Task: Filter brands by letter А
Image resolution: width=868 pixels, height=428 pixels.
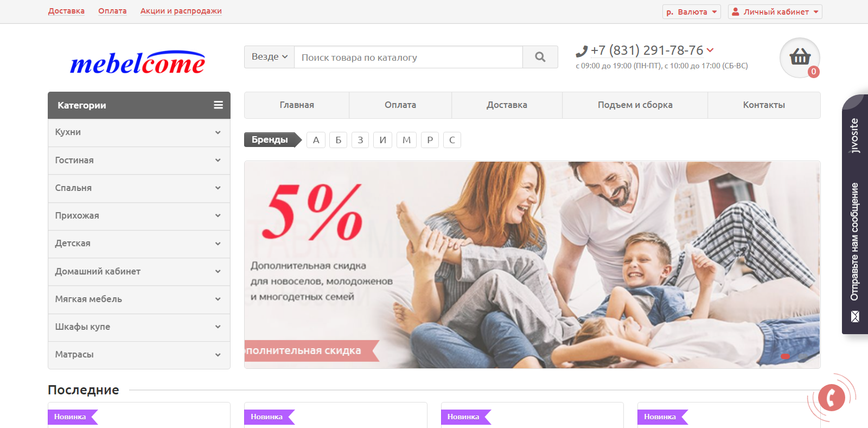Action: click(316, 140)
